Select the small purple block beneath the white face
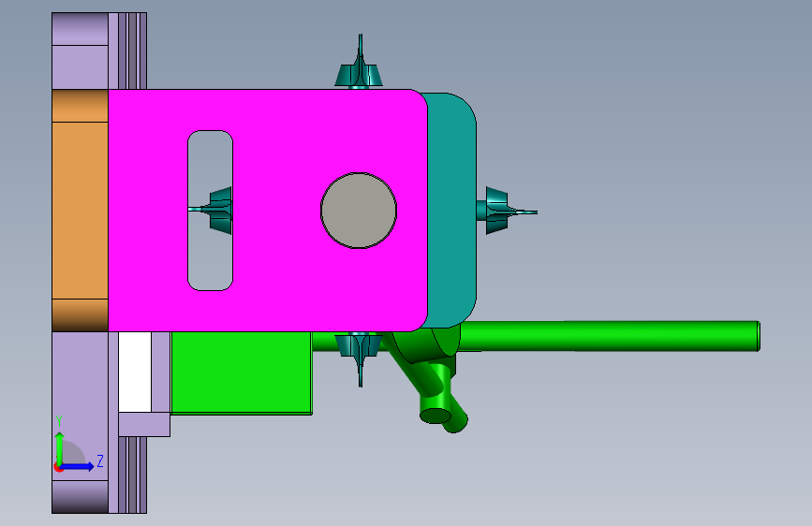The width and height of the screenshot is (812, 526). tap(144, 425)
